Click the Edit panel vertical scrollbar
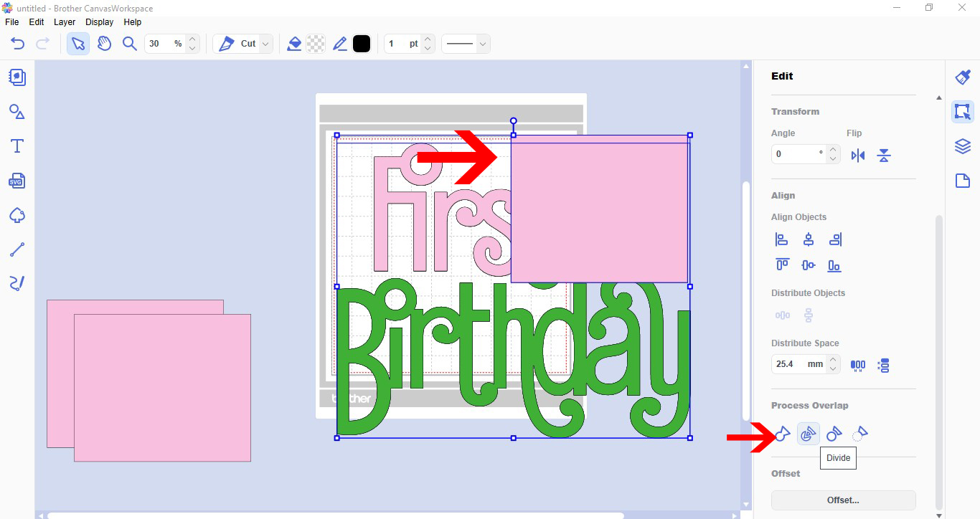980x519 pixels. (939, 361)
